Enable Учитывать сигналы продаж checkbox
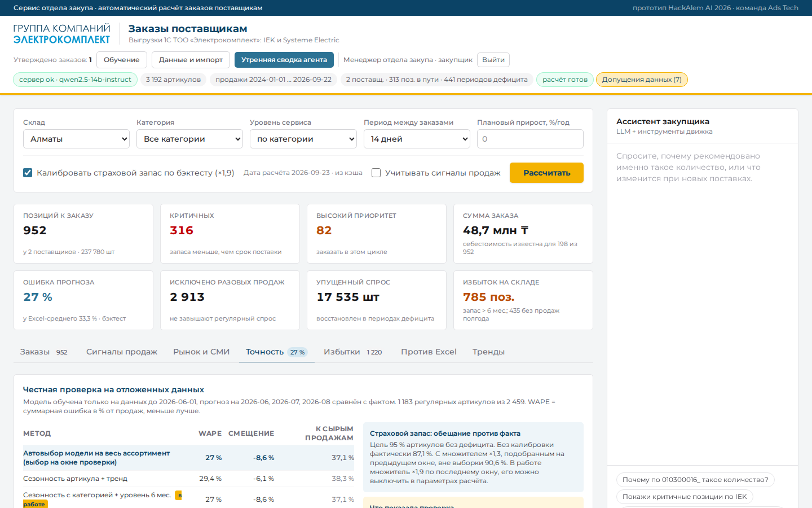Screen dimensions: 812x508 tap(376, 173)
